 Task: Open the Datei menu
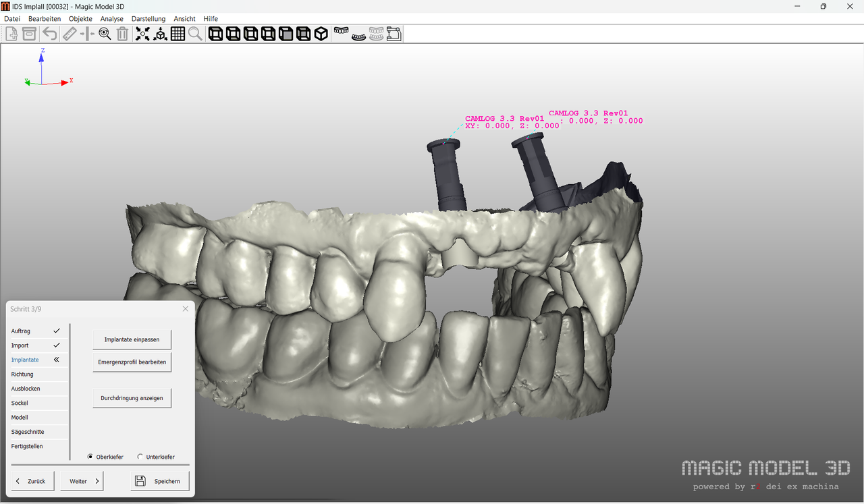click(12, 19)
